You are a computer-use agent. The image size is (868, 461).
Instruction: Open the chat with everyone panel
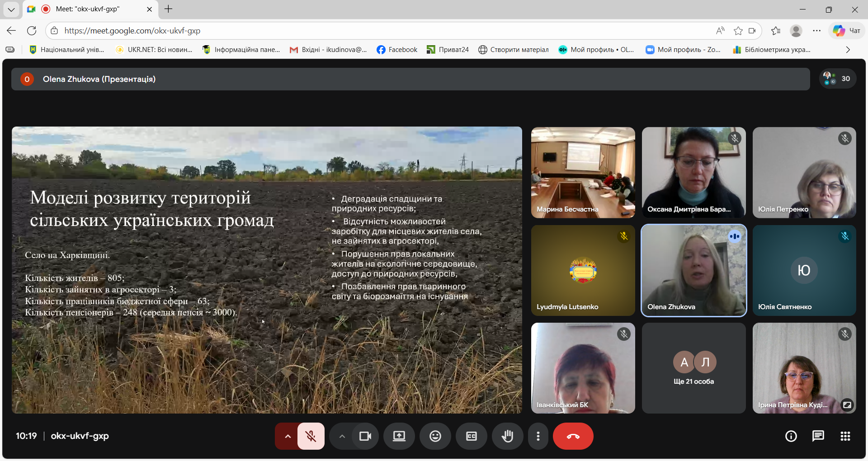click(818, 436)
